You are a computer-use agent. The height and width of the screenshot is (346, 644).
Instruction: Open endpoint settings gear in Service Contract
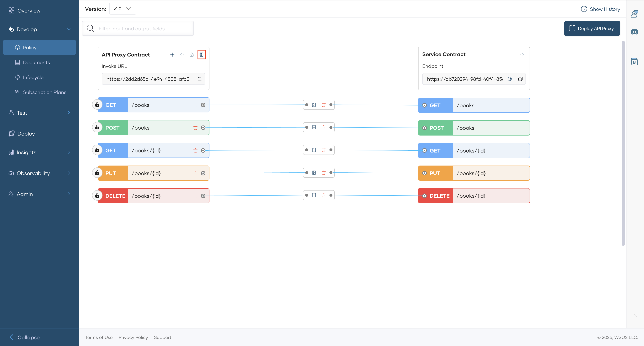(509, 79)
